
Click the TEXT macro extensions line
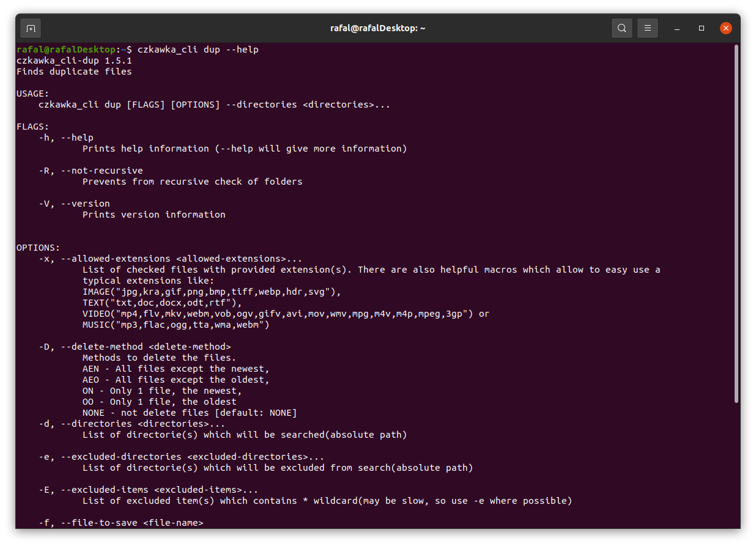pos(162,303)
